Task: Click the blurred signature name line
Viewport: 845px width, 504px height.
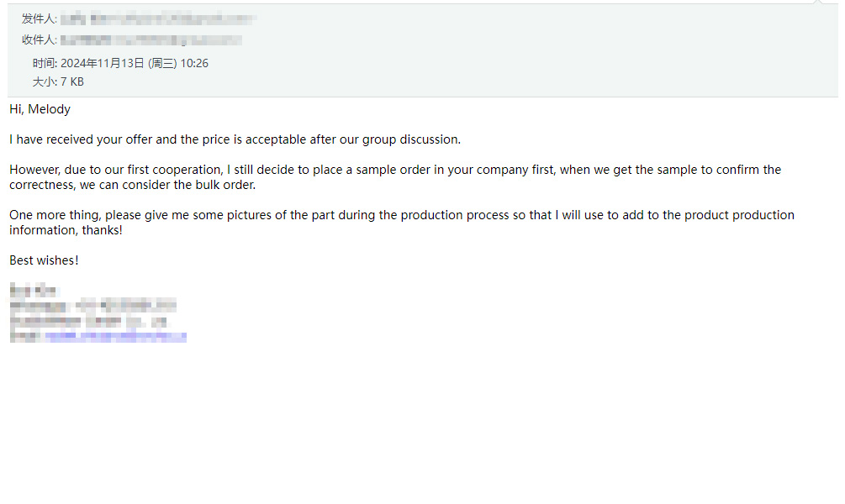Action: point(33,291)
